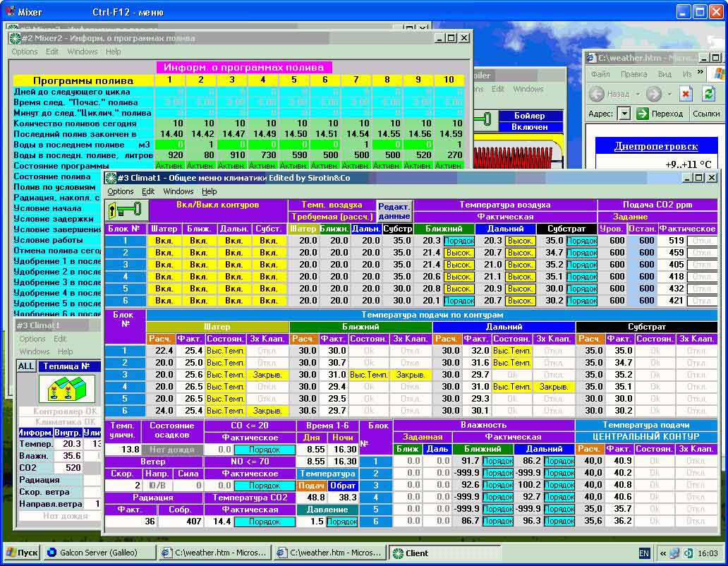This screenshot has width=728, height=566.
Task: Open the Edit menu in the front Climat1 window
Action: point(148,191)
